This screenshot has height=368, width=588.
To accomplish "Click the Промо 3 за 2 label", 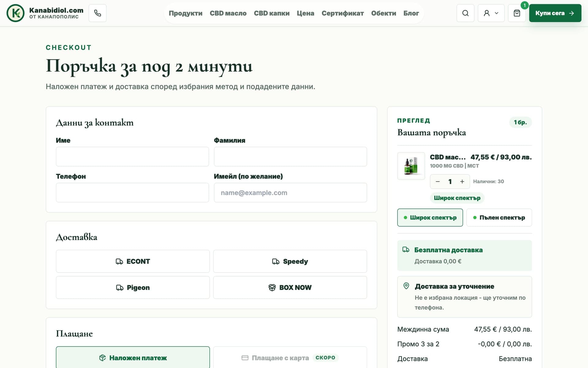I will pyautogui.click(x=418, y=344).
